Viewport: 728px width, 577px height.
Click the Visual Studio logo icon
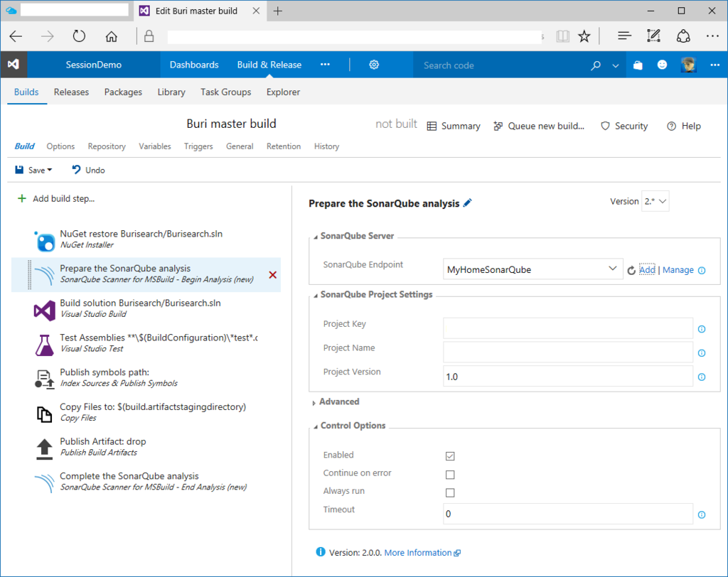13,65
